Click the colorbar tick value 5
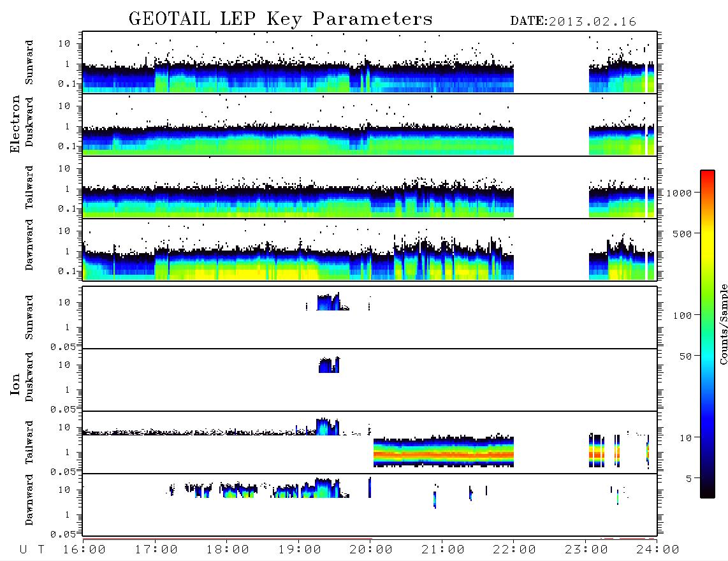728x561 pixels. 689,479
